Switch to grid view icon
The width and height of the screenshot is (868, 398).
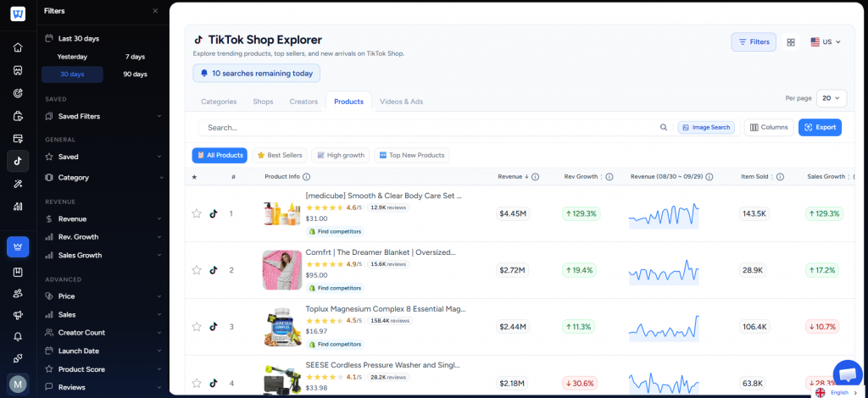pyautogui.click(x=791, y=42)
